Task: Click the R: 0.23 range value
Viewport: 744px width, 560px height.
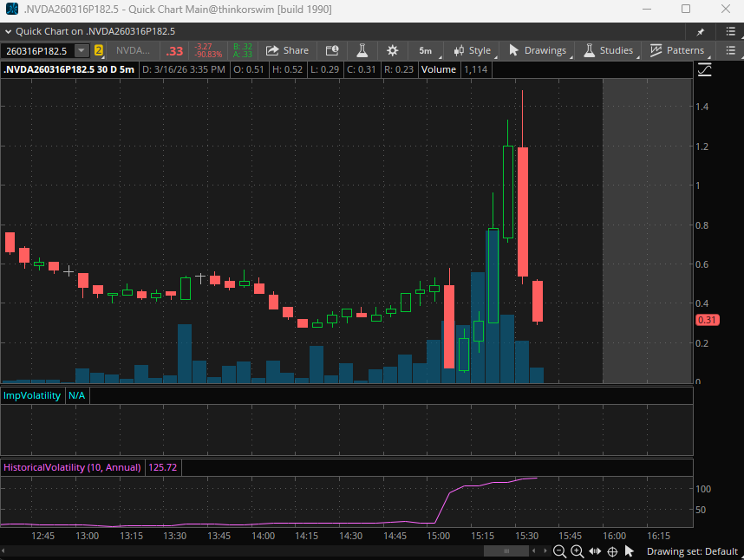Action: pos(399,69)
